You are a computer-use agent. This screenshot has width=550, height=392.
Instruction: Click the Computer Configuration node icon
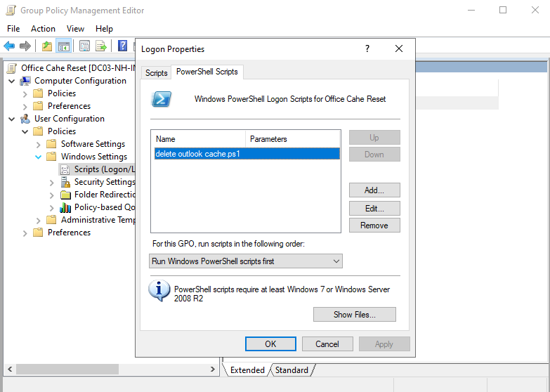coord(25,81)
